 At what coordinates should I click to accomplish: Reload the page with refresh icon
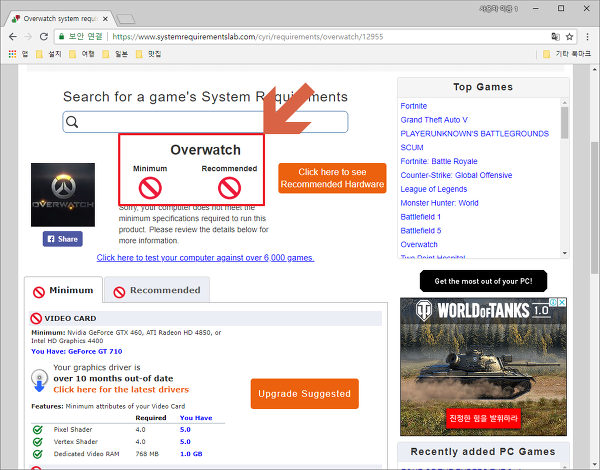pos(44,37)
